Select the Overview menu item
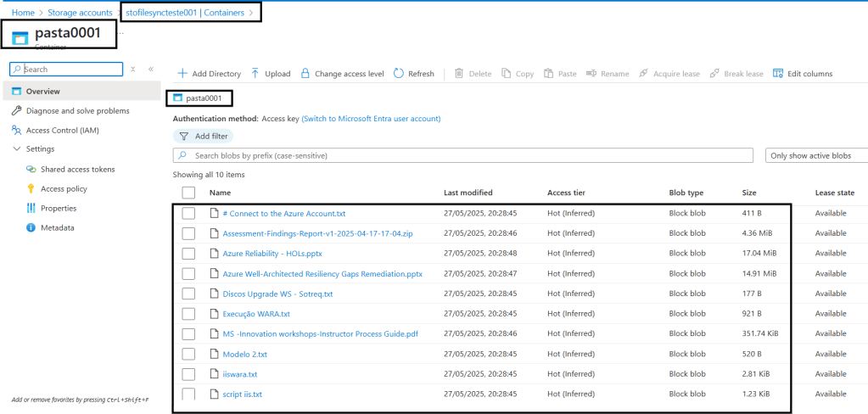 [x=42, y=91]
